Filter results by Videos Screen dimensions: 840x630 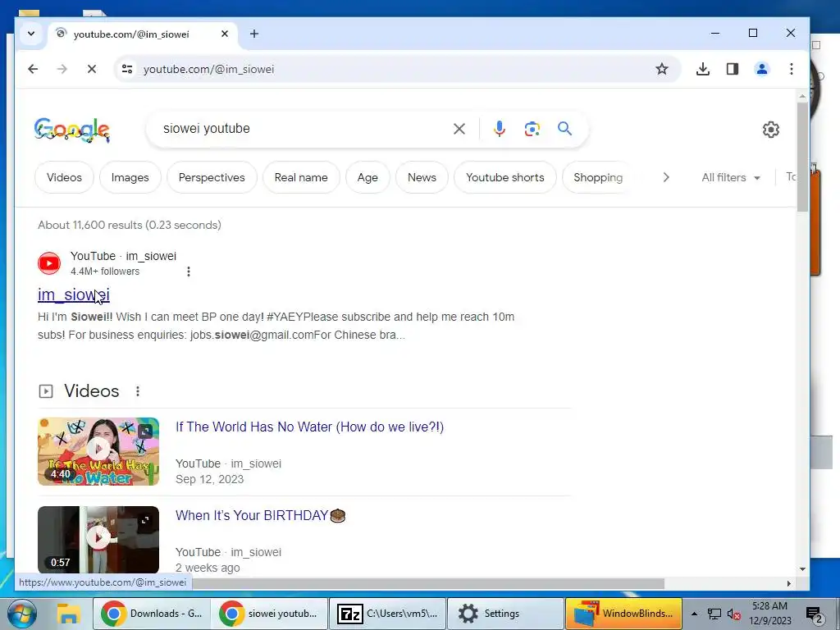pyautogui.click(x=64, y=177)
